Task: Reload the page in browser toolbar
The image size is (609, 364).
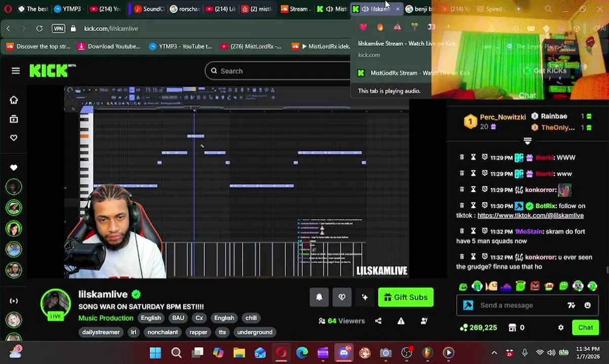Action: [x=39, y=29]
